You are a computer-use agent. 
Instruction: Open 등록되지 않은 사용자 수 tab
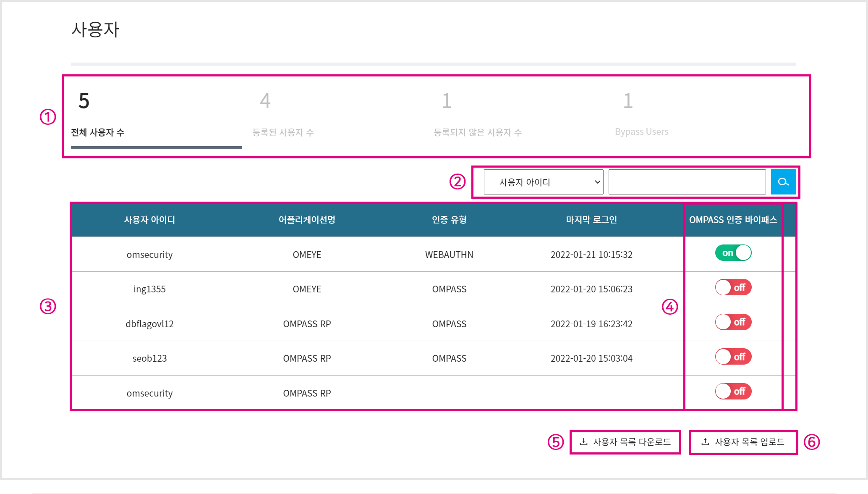pyautogui.click(x=478, y=132)
